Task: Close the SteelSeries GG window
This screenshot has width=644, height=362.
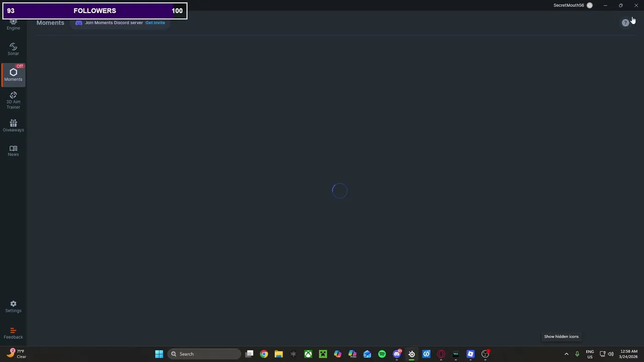Action: (x=636, y=6)
